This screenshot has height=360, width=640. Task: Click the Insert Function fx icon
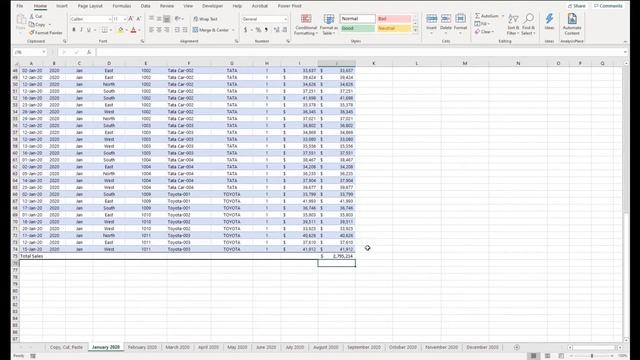point(89,52)
